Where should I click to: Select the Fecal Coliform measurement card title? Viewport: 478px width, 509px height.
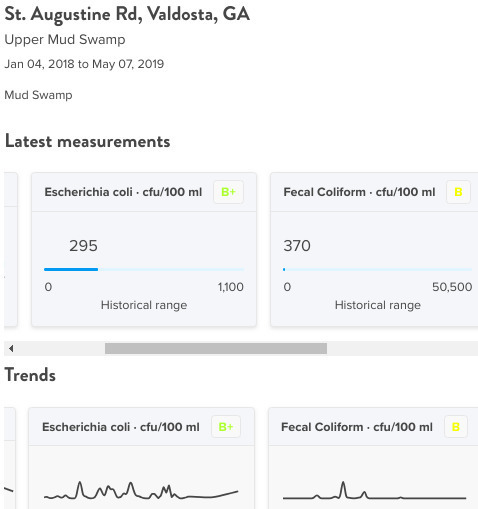click(x=359, y=192)
